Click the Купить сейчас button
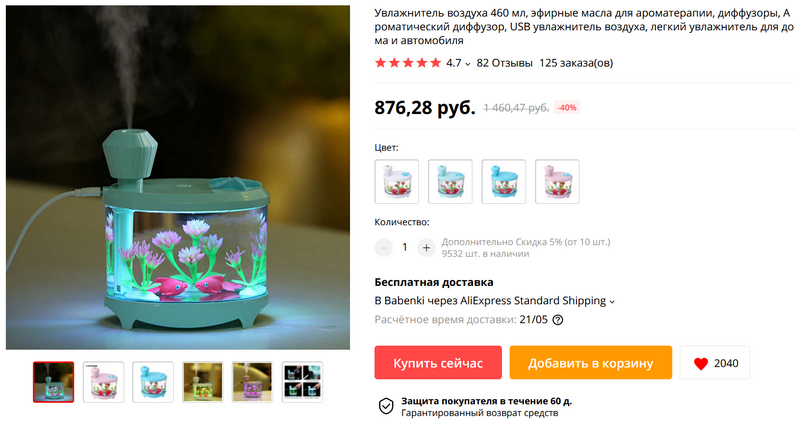 coord(438,363)
